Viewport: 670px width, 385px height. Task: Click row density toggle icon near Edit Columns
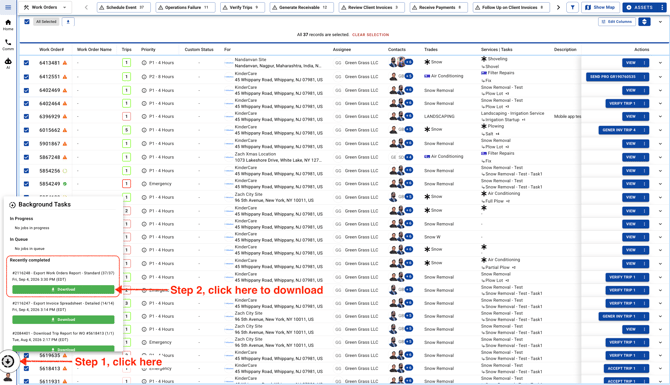point(644,22)
